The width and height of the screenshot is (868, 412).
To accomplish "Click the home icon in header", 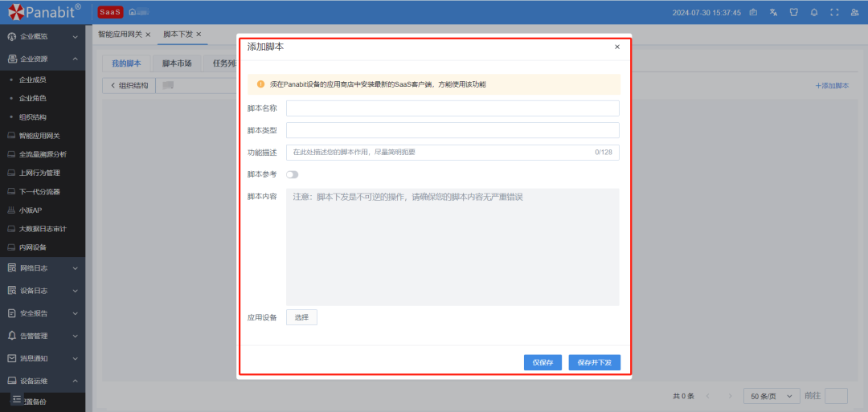I will pos(133,12).
